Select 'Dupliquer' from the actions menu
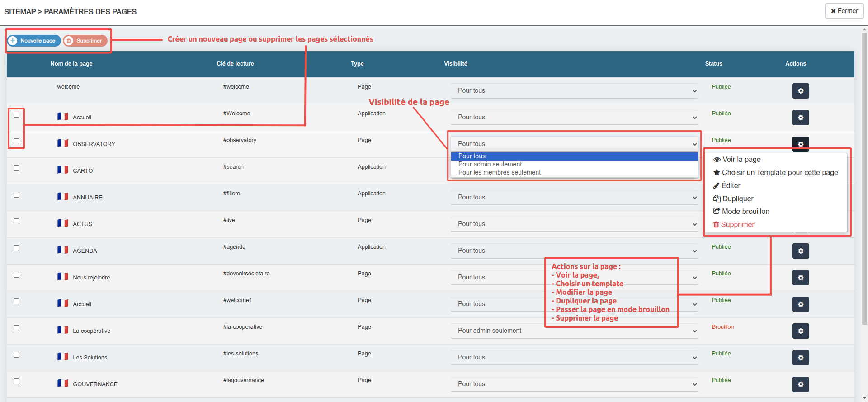This screenshot has height=402, width=868. point(738,199)
